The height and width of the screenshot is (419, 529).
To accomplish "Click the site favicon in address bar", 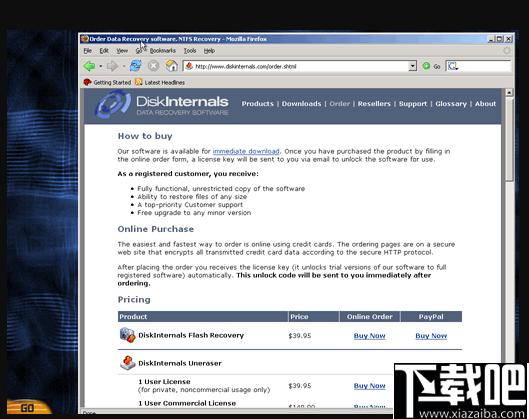I will [x=189, y=66].
